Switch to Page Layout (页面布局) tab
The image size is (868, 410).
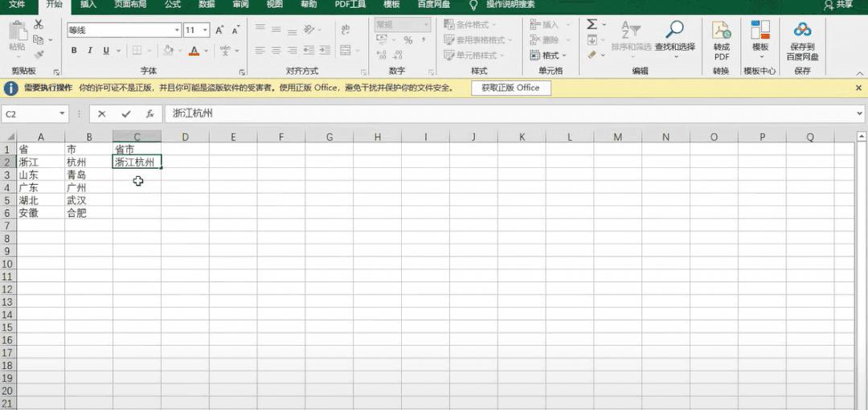tap(129, 5)
